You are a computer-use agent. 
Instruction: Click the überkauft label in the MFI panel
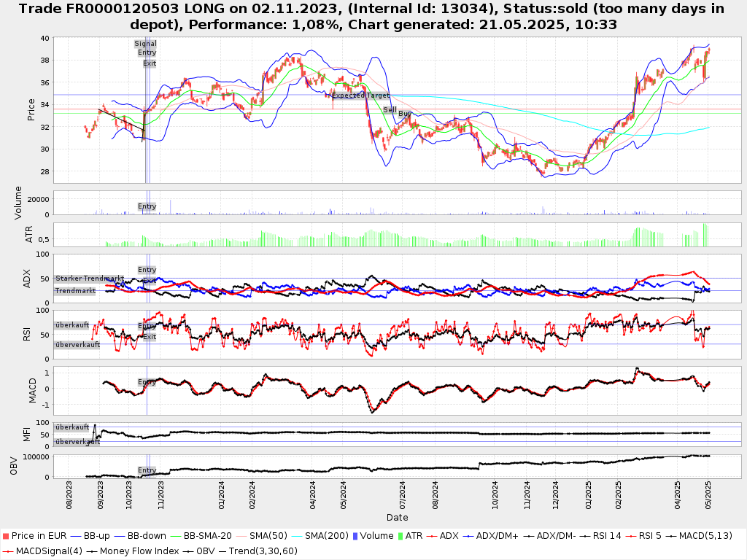pyautogui.click(x=72, y=427)
